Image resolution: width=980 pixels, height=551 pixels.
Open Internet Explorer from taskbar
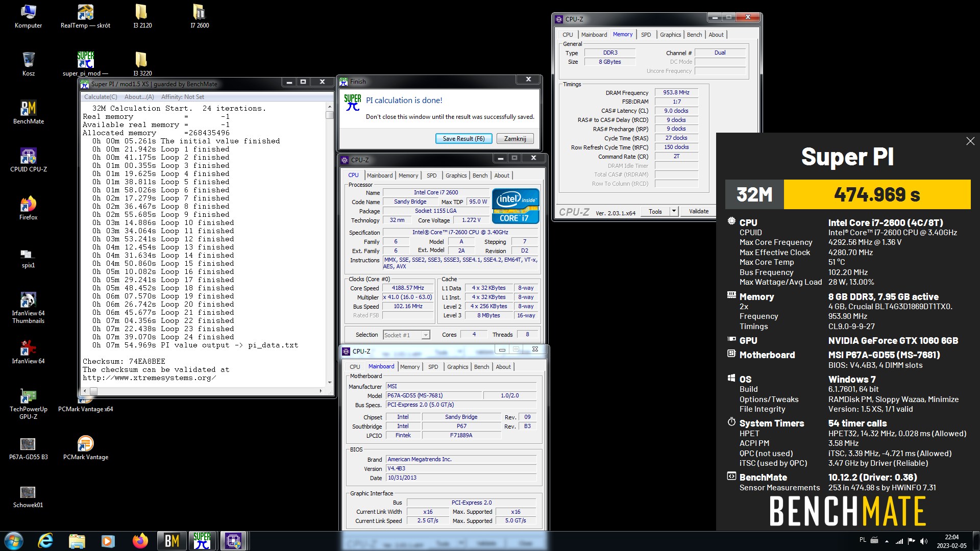[45, 541]
